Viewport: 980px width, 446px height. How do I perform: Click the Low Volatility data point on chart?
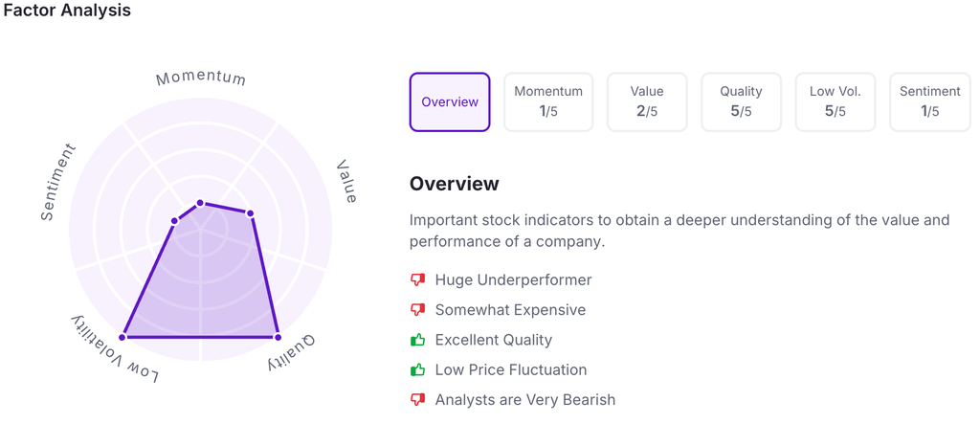tap(122, 337)
